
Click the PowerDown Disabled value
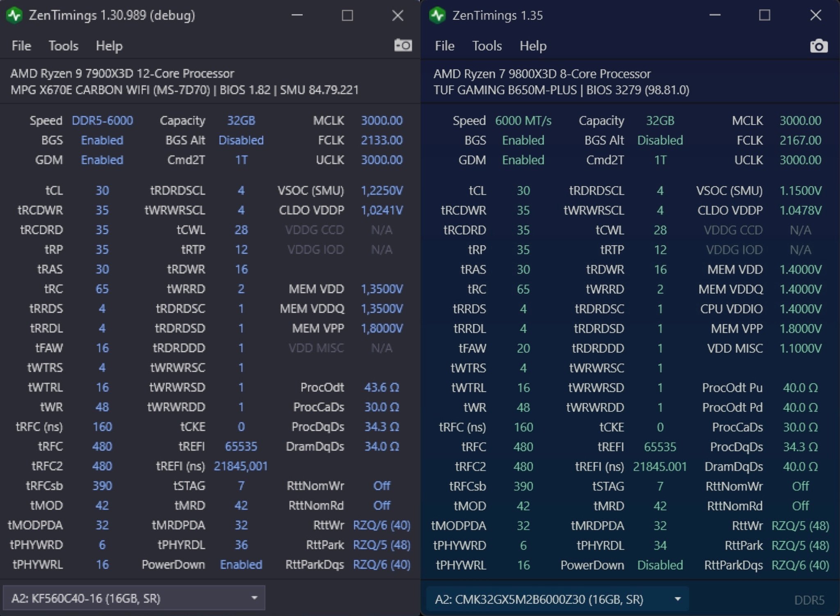click(x=660, y=565)
